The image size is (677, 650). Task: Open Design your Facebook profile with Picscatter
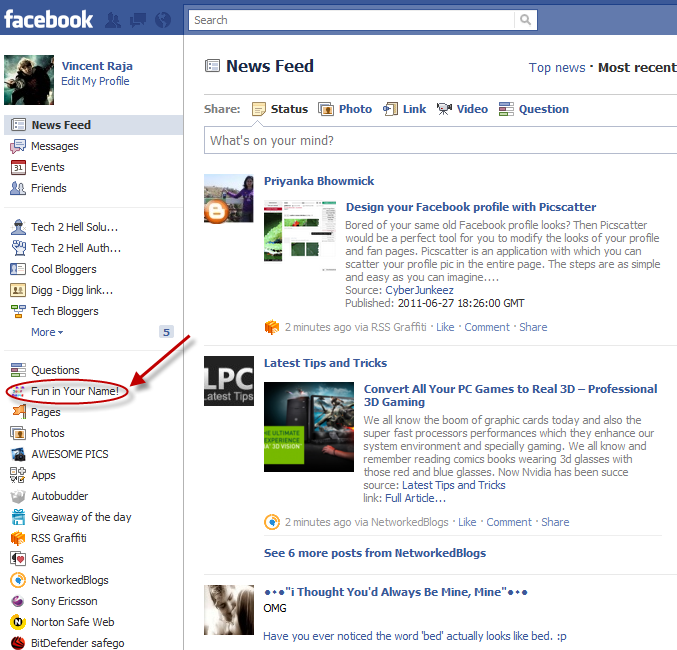[x=471, y=207]
